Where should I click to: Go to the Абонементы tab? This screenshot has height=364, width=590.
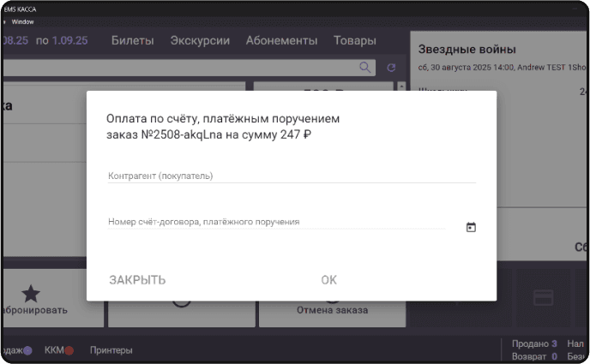[281, 40]
